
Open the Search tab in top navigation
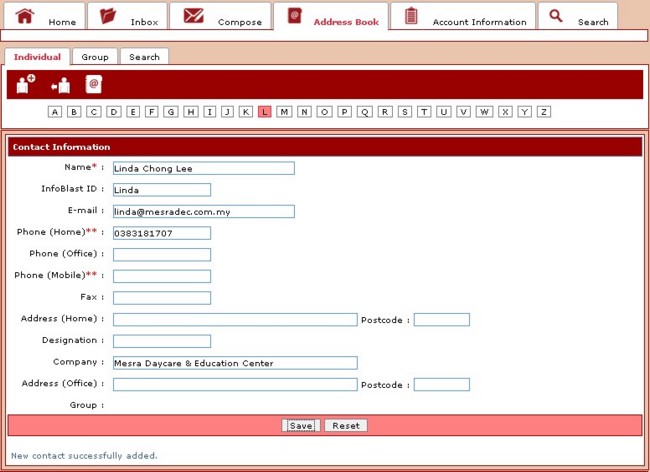pyautogui.click(x=578, y=17)
